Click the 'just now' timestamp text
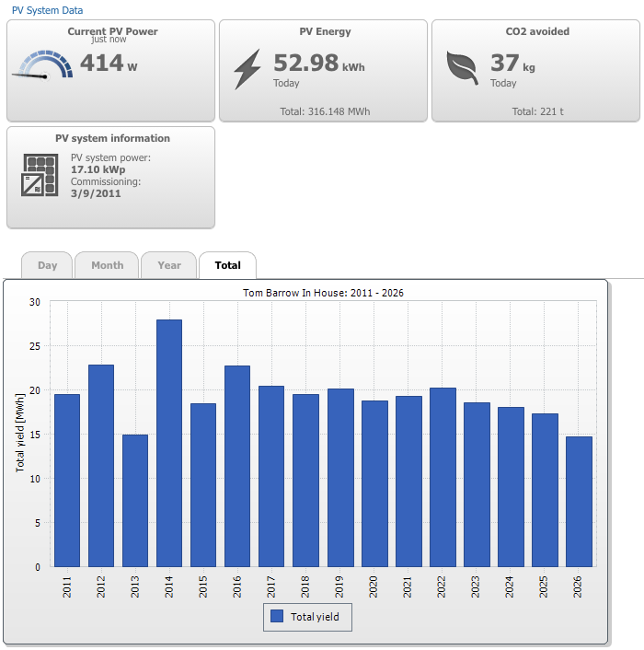644x650 pixels. [109, 40]
